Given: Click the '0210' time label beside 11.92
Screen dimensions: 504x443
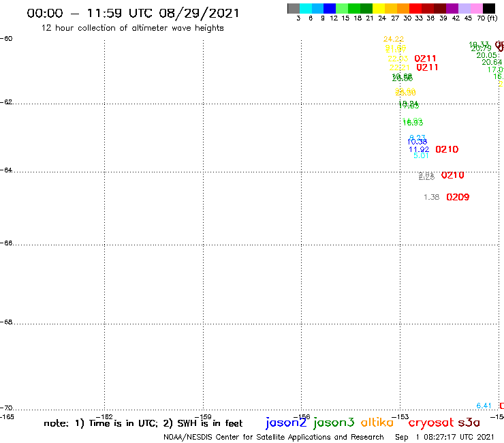Looking at the screenshot, I should click(447, 149).
